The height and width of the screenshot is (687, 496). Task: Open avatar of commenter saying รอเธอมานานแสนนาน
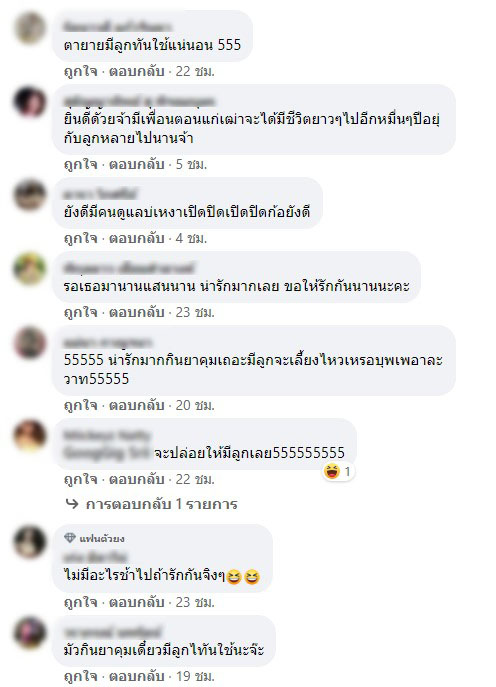[x=30, y=269]
